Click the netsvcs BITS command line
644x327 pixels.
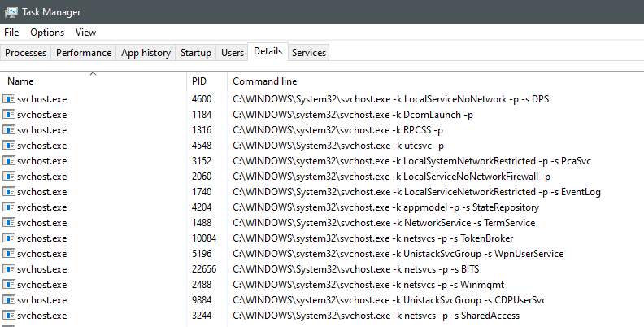pyautogui.click(x=356, y=269)
